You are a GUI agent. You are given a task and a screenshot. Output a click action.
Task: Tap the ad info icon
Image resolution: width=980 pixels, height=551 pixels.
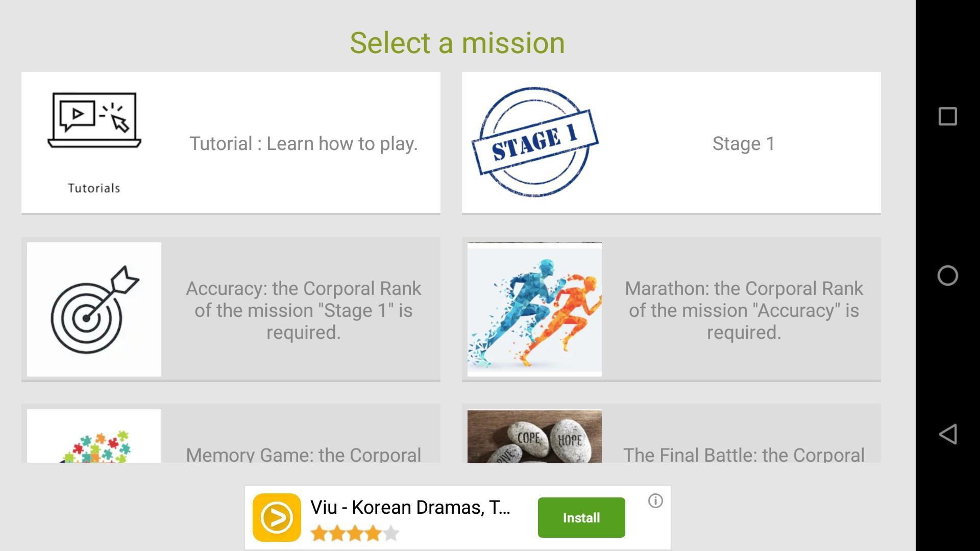point(655,501)
